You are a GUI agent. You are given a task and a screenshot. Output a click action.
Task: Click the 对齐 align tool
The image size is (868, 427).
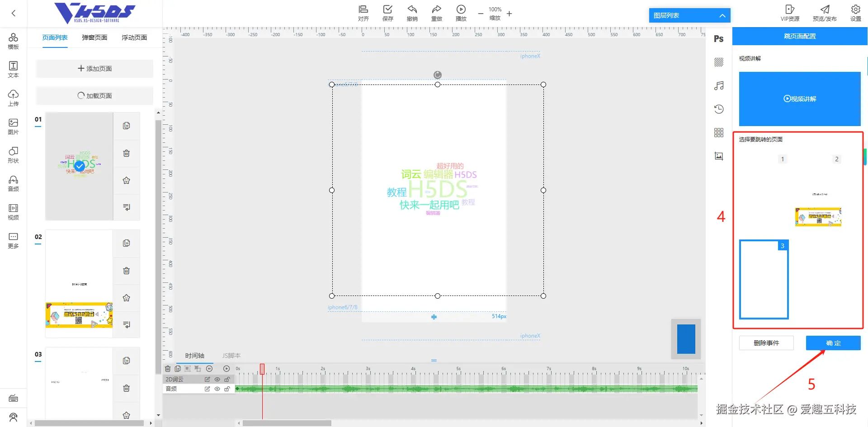point(363,14)
